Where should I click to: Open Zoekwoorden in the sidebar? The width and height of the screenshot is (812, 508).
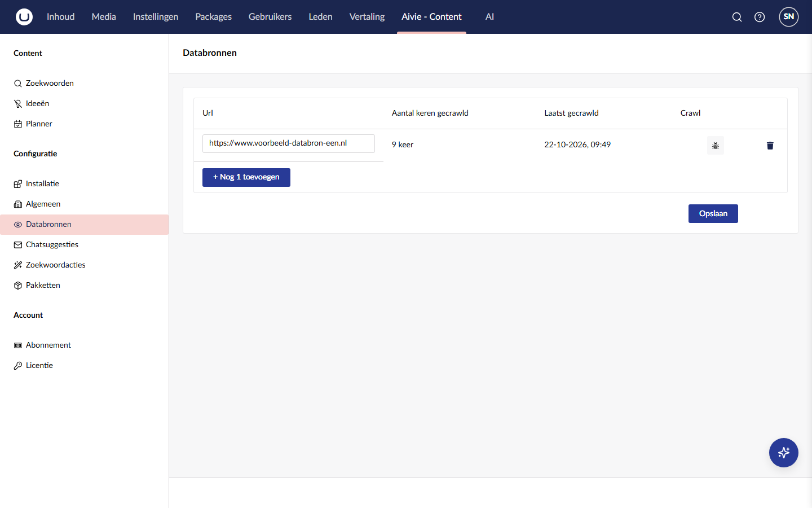[x=85, y=84]
